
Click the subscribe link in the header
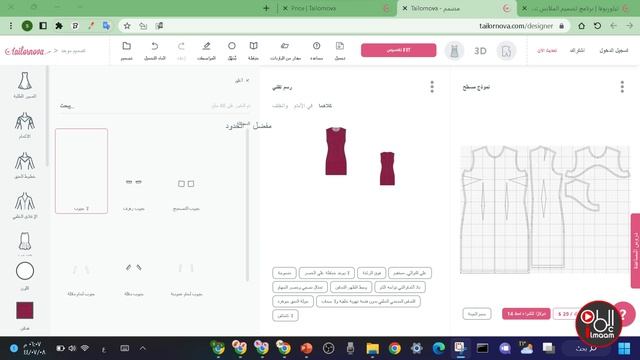pyautogui.click(x=577, y=51)
